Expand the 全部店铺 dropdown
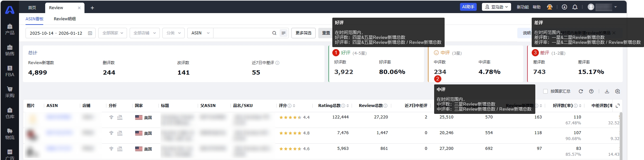 point(145,33)
